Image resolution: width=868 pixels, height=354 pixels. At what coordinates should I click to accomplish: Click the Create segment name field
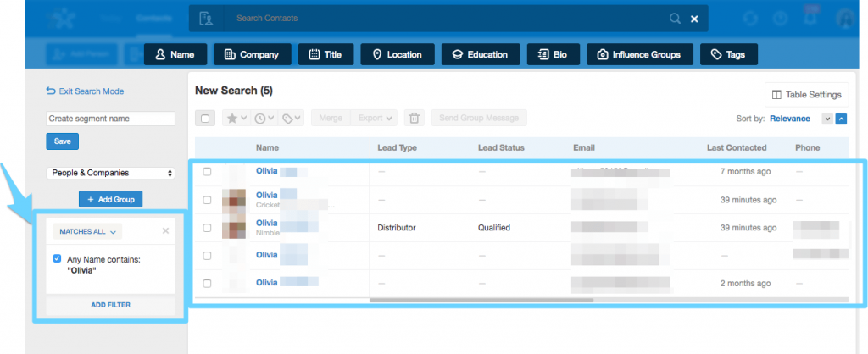point(110,119)
